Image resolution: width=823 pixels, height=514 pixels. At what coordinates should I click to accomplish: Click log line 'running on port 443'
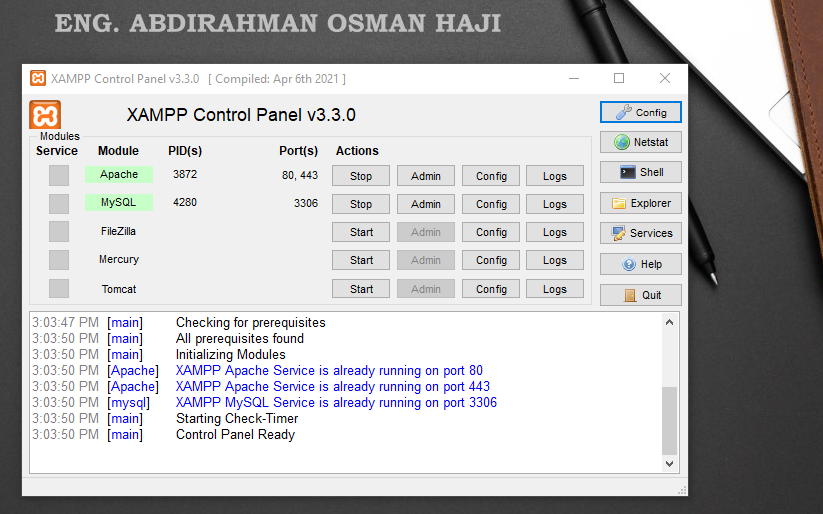(x=332, y=386)
